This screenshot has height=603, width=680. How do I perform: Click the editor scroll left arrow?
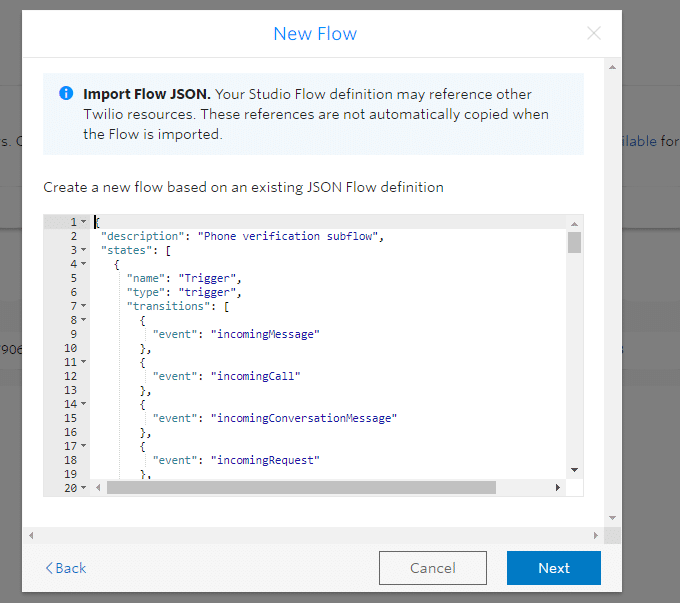click(x=98, y=488)
